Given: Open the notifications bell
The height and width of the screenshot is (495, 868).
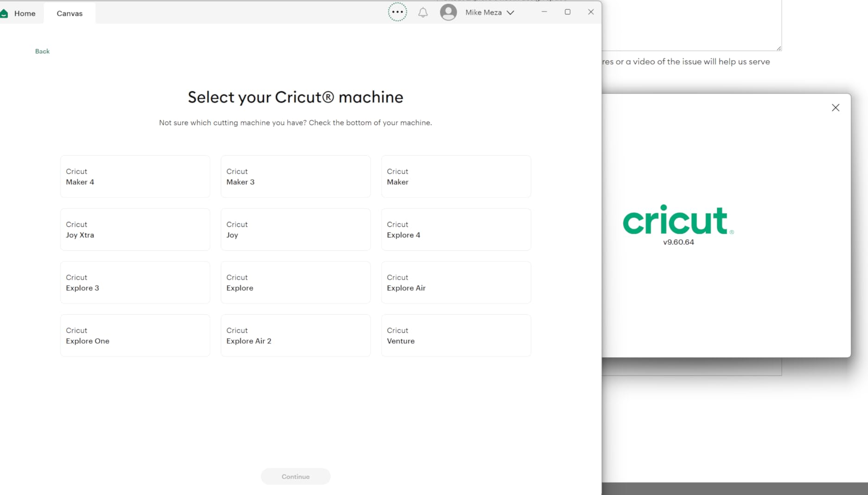Looking at the screenshot, I should pos(423,13).
